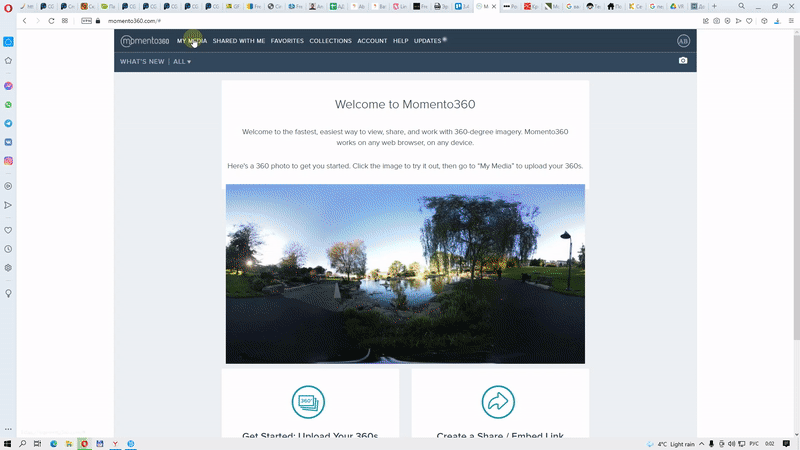The image size is (800, 450).
Task: Click the share arrow circle icon
Action: pyautogui.click(x=498, y=402)
